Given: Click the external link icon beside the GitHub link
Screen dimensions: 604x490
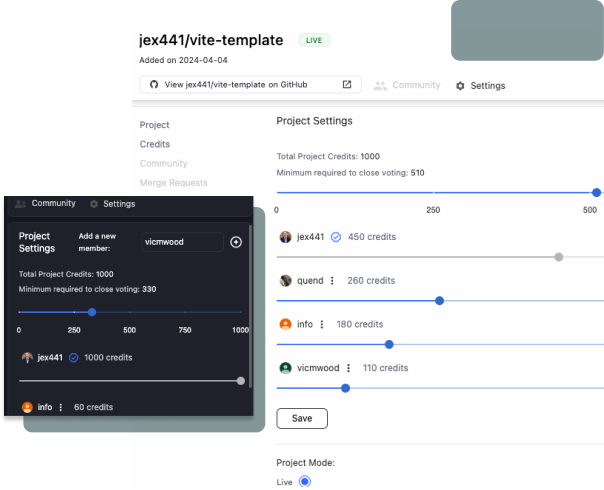Looking at the screenshot, I should coord(347,85).
